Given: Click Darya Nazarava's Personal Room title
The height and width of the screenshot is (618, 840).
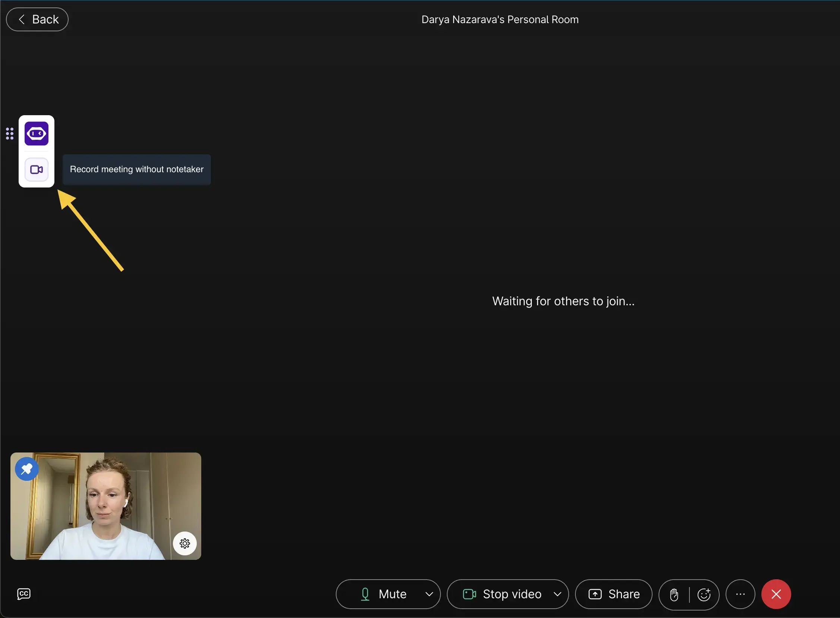Looking at the screenshot, I should pyautogui.click(x=500, y=19).
